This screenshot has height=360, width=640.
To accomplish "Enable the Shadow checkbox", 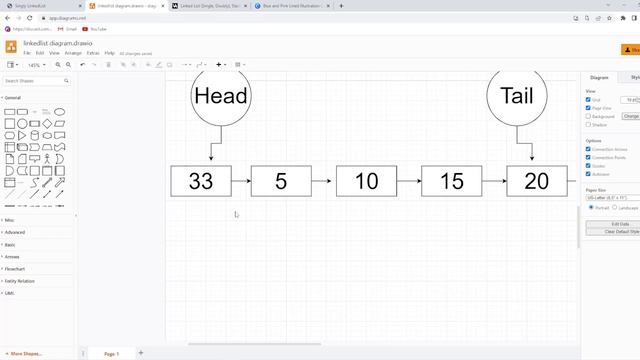I will point(588,124).
